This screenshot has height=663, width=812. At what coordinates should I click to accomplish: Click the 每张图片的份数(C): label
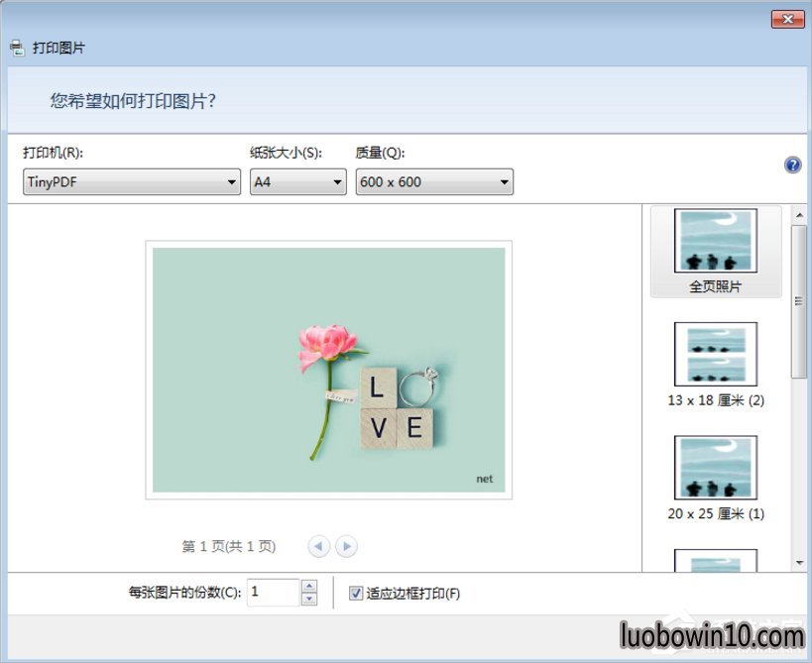point(184,593)
